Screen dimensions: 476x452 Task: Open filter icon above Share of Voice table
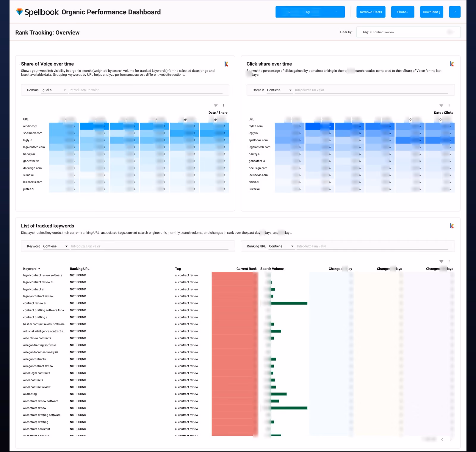[216, 105]
